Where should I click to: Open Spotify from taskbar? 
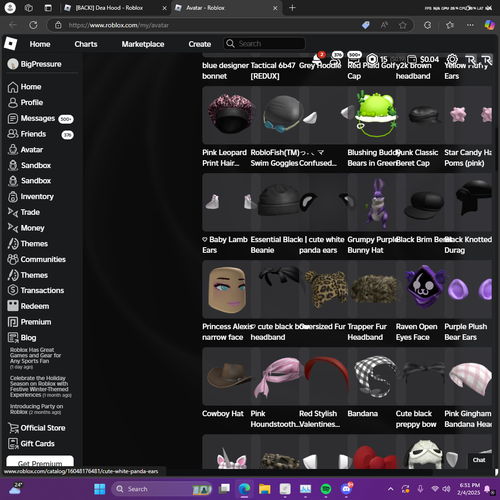326,489
